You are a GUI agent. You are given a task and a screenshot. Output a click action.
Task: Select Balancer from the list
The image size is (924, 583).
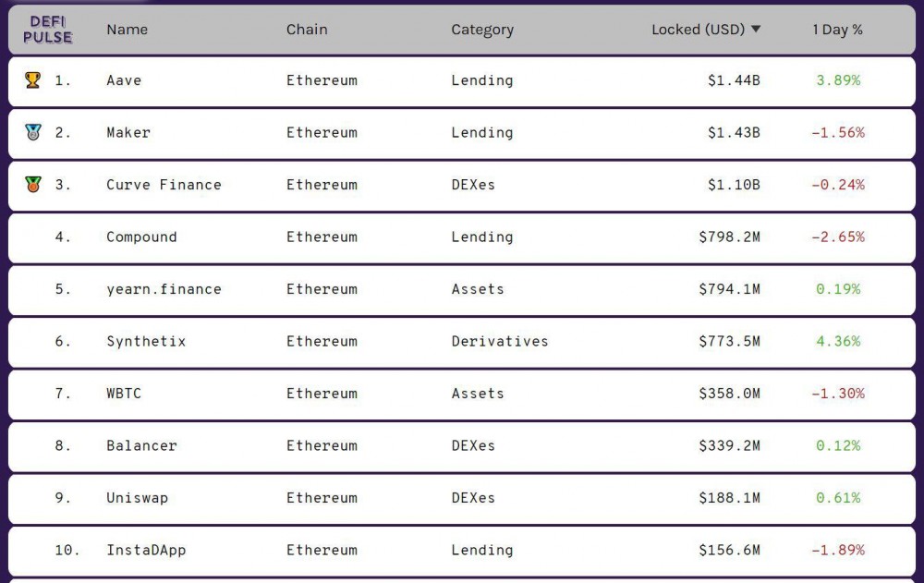tap(141, 445)
